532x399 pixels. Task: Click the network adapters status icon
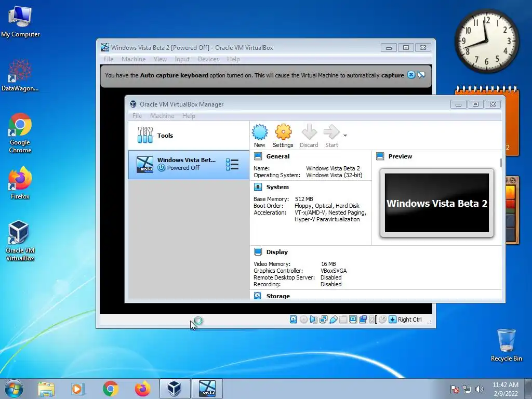pos(323,320)
